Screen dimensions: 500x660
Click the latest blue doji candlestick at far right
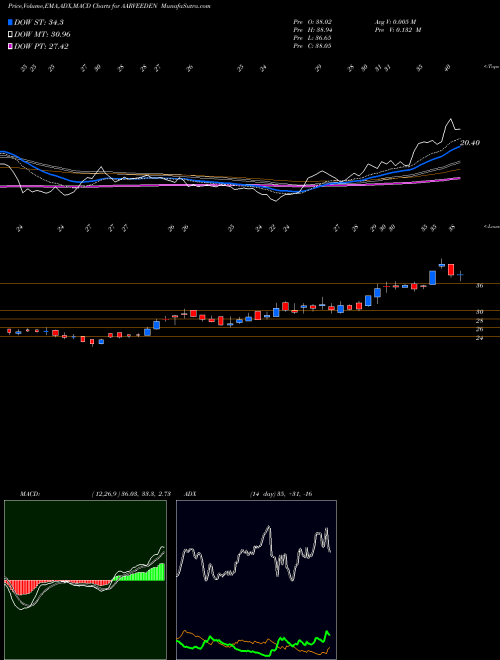tap(460, 276)
